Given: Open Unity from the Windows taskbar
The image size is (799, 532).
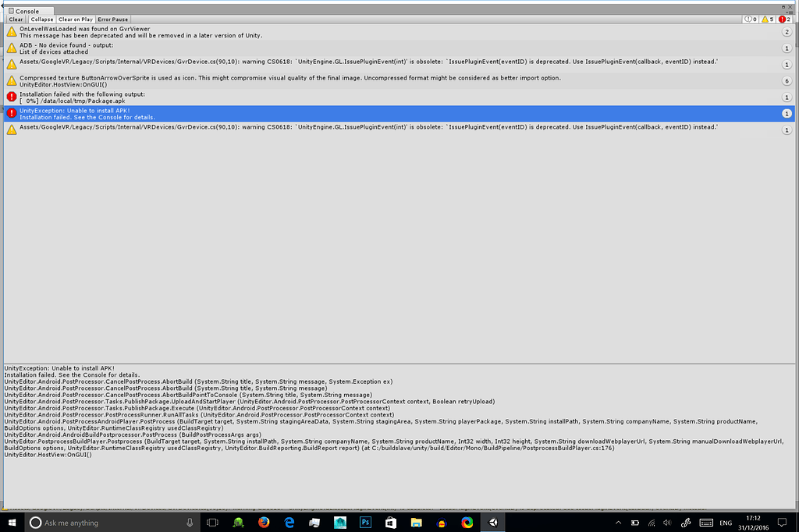Looking at the screenshot, I should [x=491, y=523].
